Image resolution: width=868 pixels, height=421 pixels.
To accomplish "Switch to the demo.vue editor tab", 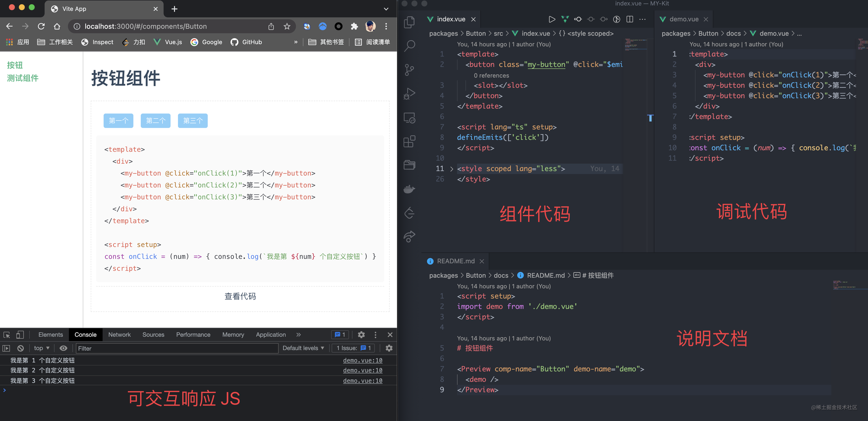I will [684, 19].
